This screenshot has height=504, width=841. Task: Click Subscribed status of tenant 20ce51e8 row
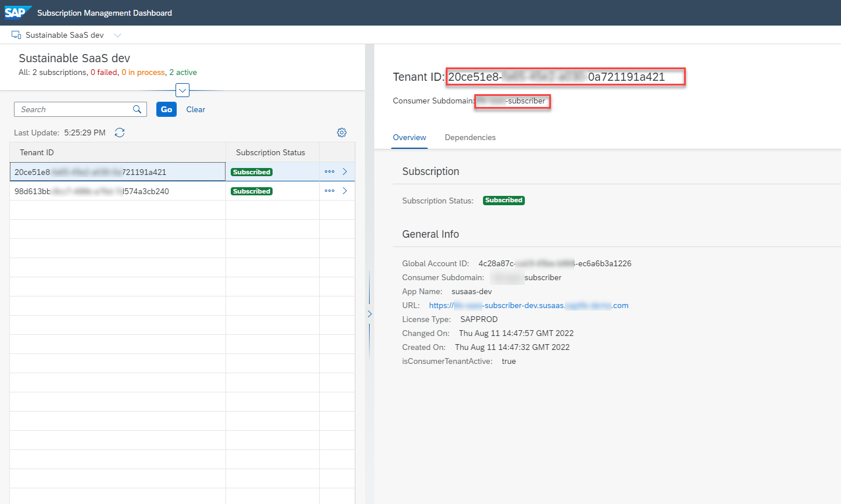(x=252, y=172)
